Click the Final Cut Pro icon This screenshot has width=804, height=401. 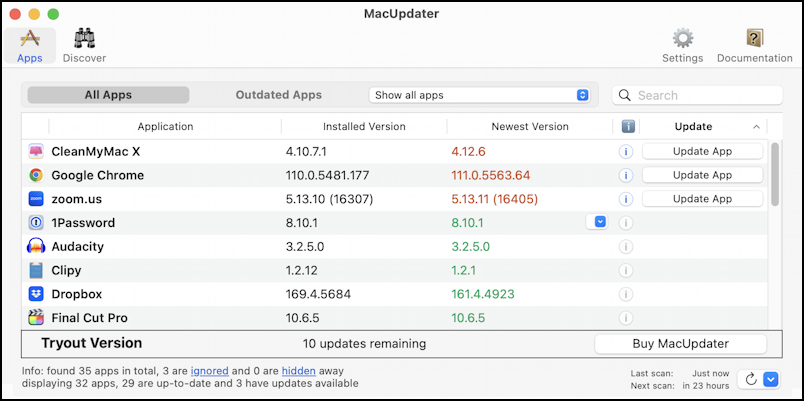[36, 318]
